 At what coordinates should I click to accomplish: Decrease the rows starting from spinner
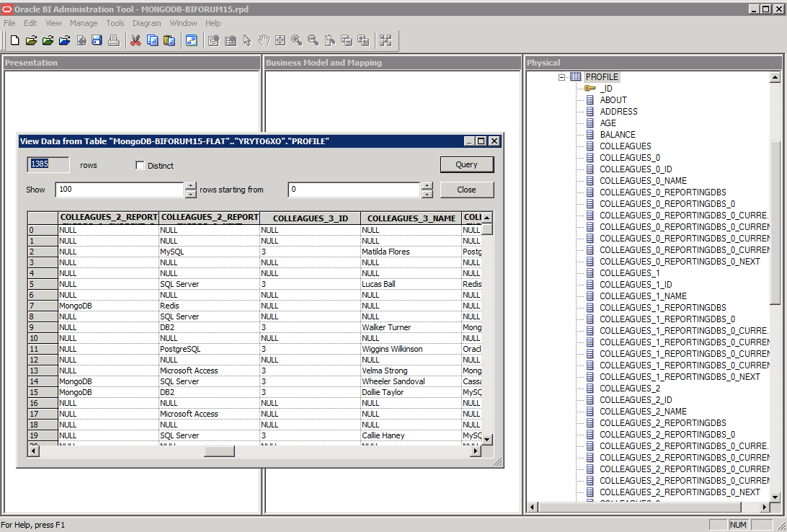pyautogui.click(x=427, y=194)
